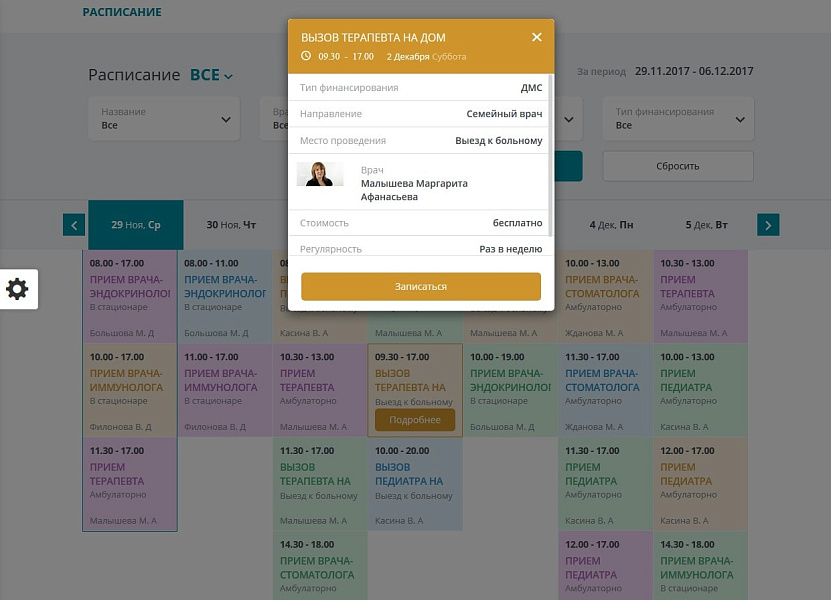Click the Записаться button
831x600 pixels.
click(x=421, y=286)
